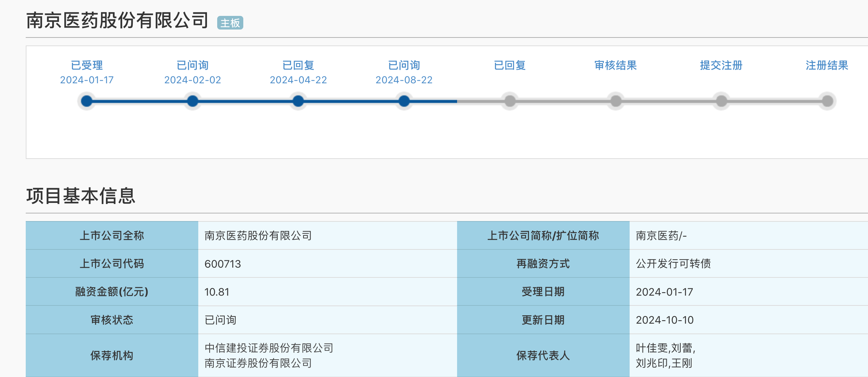Screen dimensions: 868x377
Task: Click the 审核结果 step label
Action: 616,65
